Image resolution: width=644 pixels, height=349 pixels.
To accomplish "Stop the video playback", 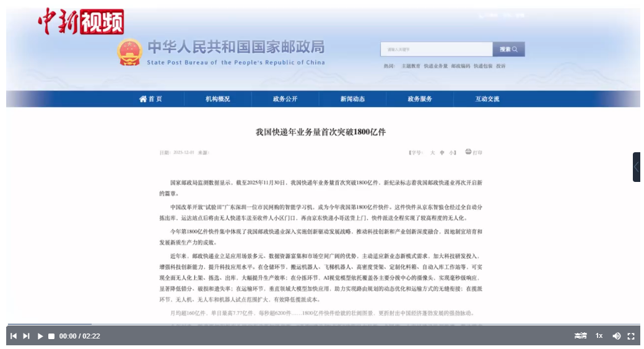I will click(51, 336).
